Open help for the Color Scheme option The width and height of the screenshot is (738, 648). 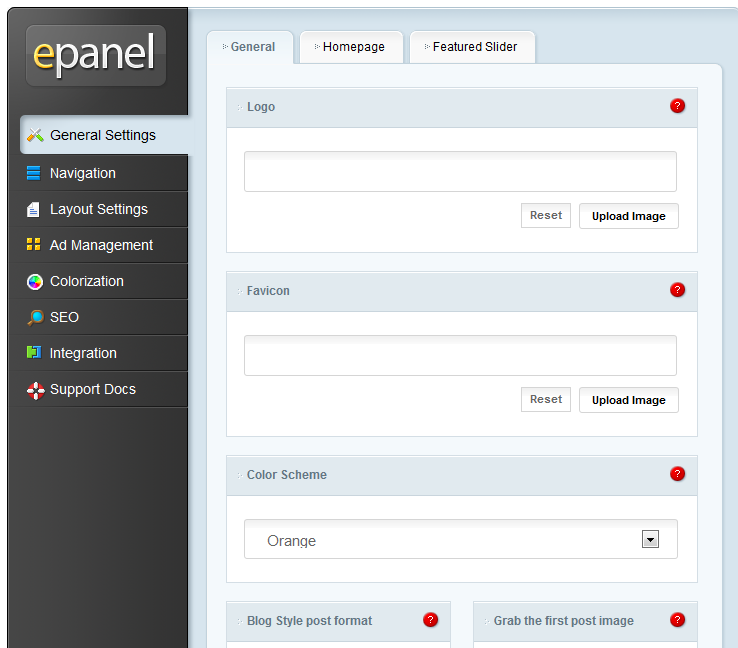pyautogui.click(x=677, y=474)
